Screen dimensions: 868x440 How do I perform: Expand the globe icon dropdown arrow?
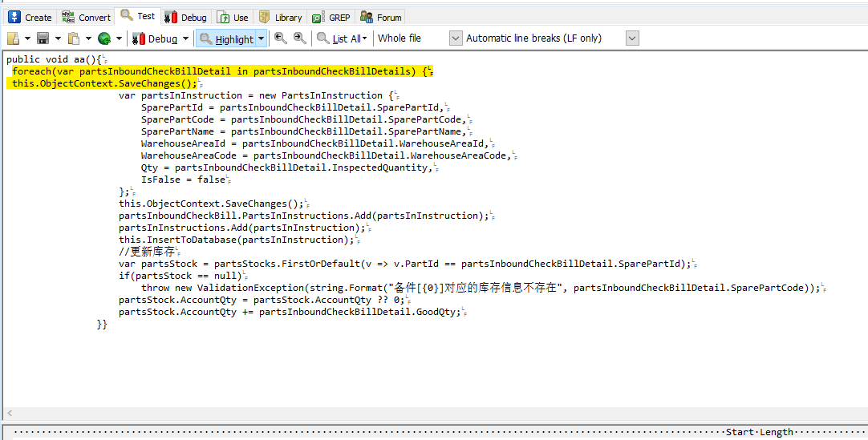119,38
